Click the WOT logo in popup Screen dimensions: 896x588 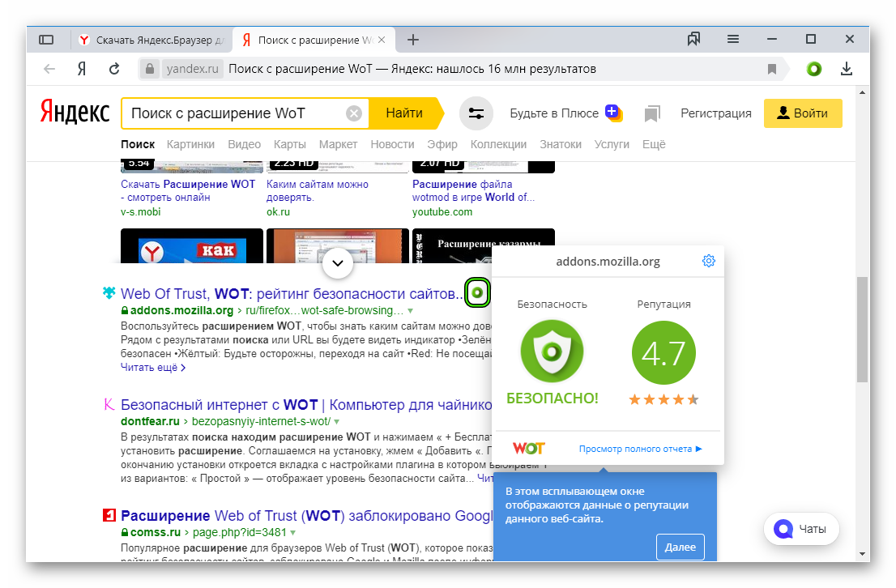click(528, 449)
